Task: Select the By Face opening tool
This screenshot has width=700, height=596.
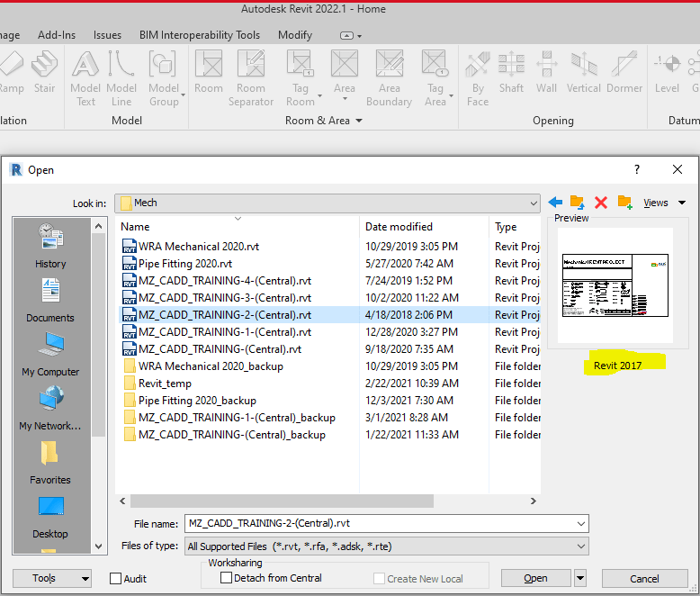Action: pyautogui.click(x=478, y=78)
